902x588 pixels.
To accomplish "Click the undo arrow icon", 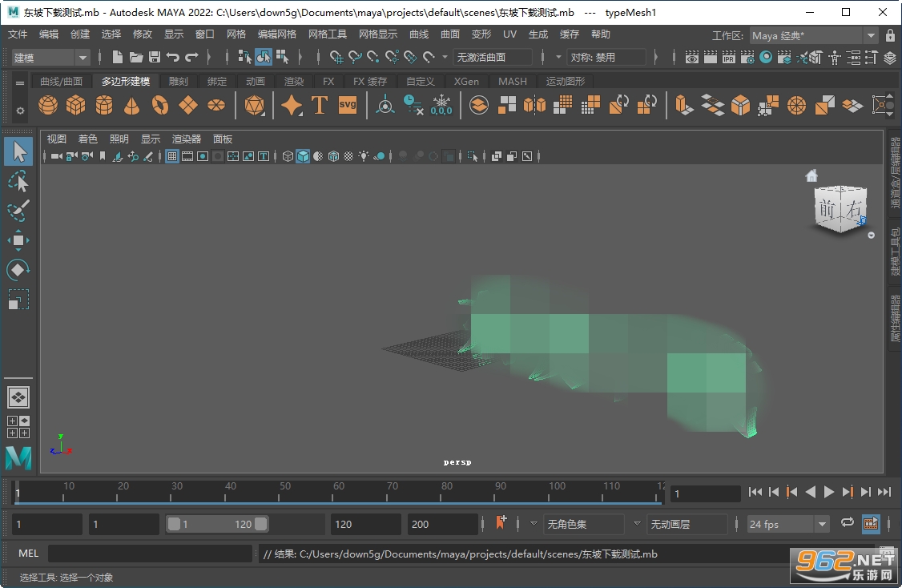I will (x=172, y=57).
